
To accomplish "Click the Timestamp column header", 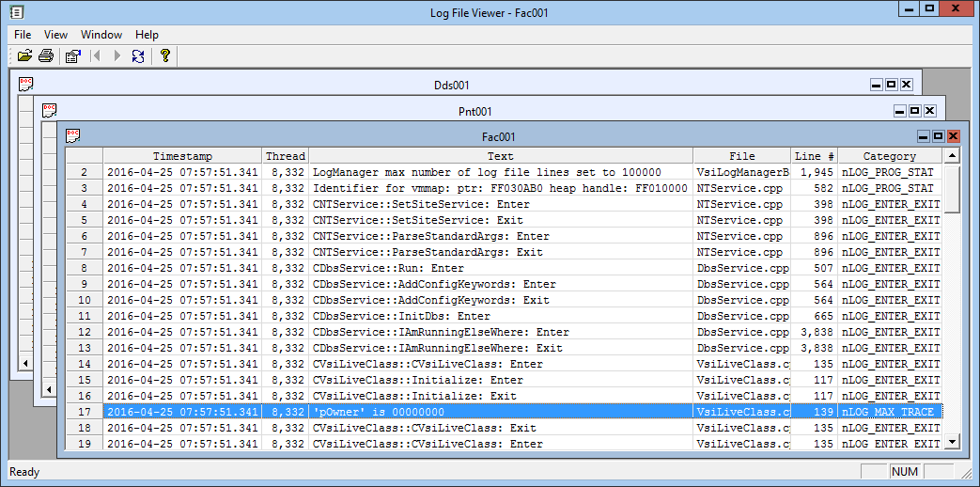I will click(x=182, y=156).
